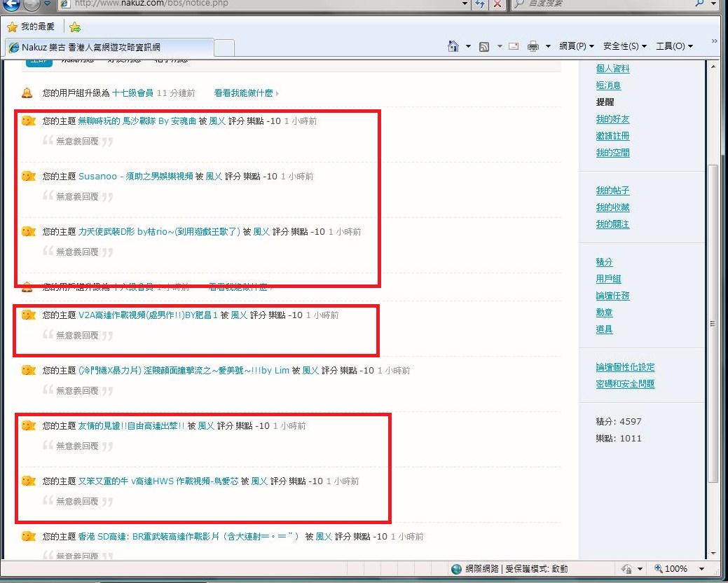Open the Home button dropdown arrow

pyautogui.click(x=468, y=46)
